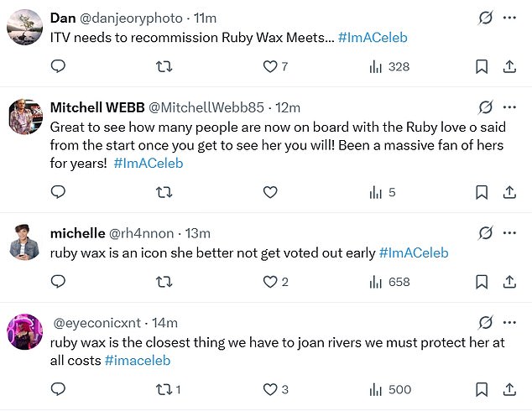
Task: Retweet Mitchell WEBB's Ruby love tweet
Action: pyautogui.click(x=164, y=192)
